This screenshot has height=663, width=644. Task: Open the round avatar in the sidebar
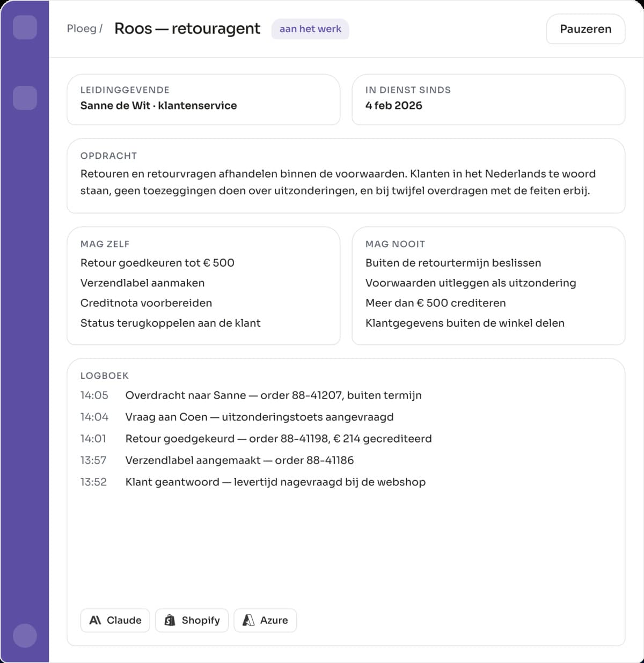click(25, 636)
